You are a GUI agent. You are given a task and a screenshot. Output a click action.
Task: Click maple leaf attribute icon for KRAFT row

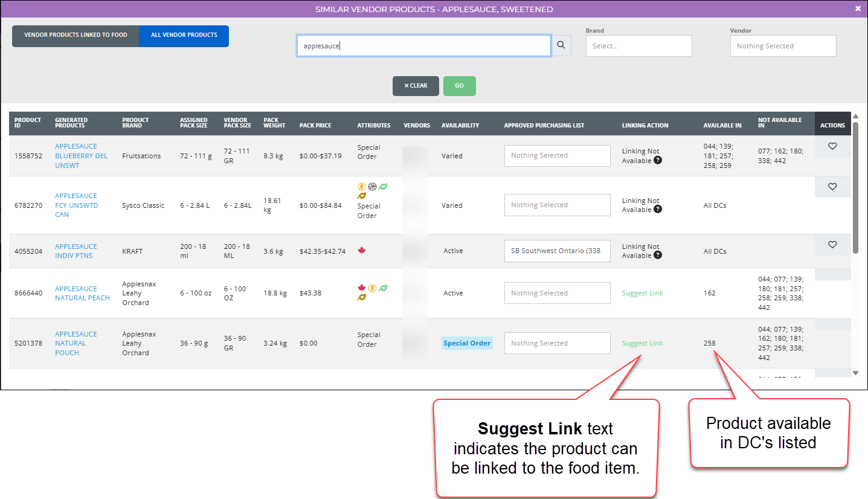[x=362, y=251]
